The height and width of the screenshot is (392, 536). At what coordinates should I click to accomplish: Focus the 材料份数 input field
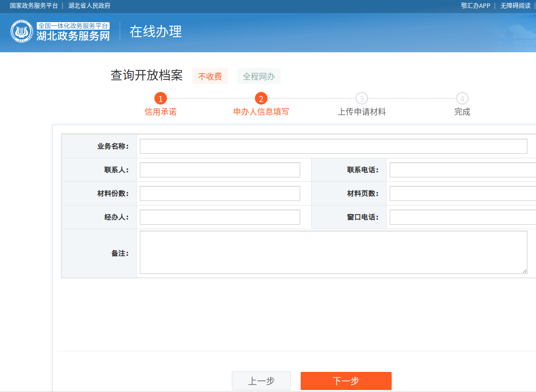pyautogui.click(x=220, y=193)
